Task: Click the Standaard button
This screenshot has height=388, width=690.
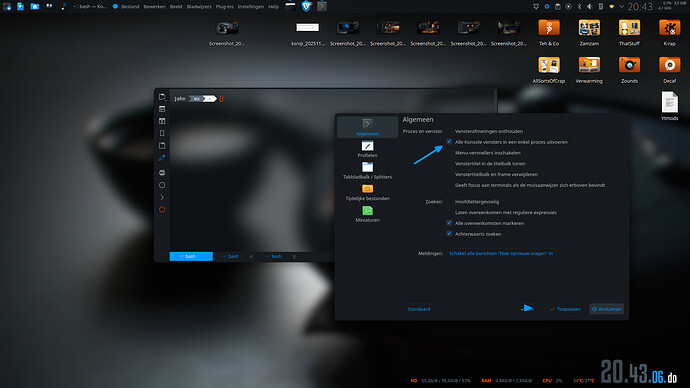Action: coord(418,309)
